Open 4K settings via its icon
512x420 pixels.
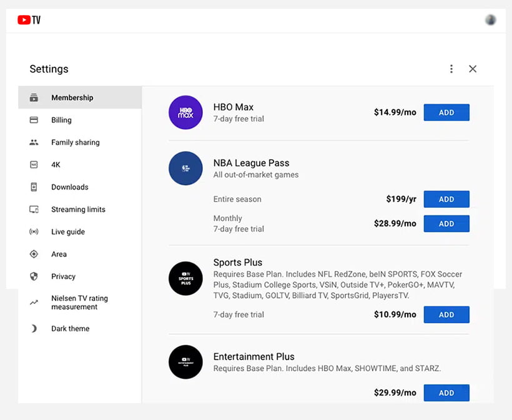point(36,164)
